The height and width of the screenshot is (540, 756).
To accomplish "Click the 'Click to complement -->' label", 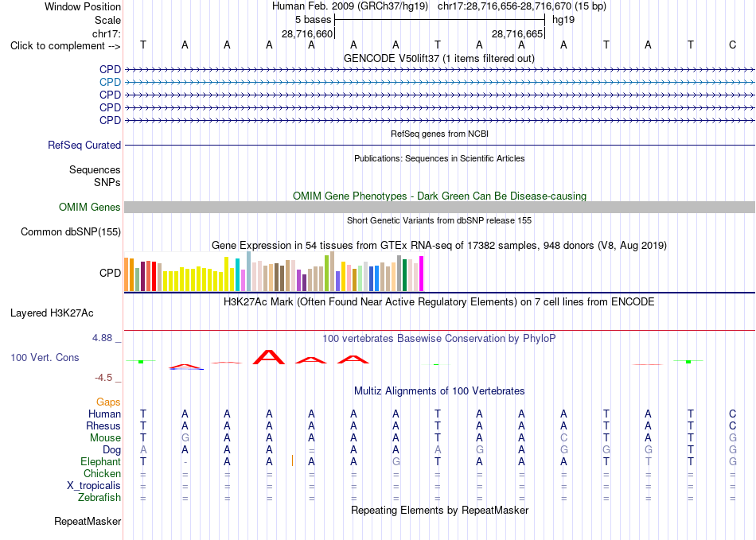I will 65,46.
